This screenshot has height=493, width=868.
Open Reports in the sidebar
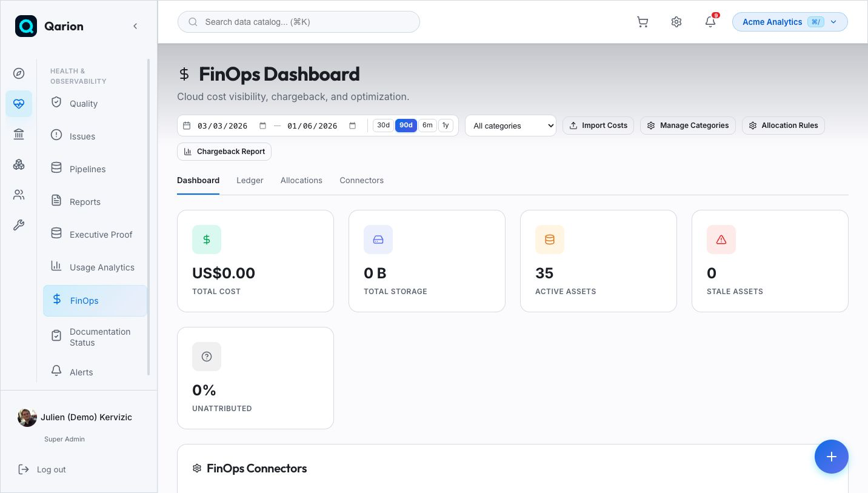(x=95, y=202)
